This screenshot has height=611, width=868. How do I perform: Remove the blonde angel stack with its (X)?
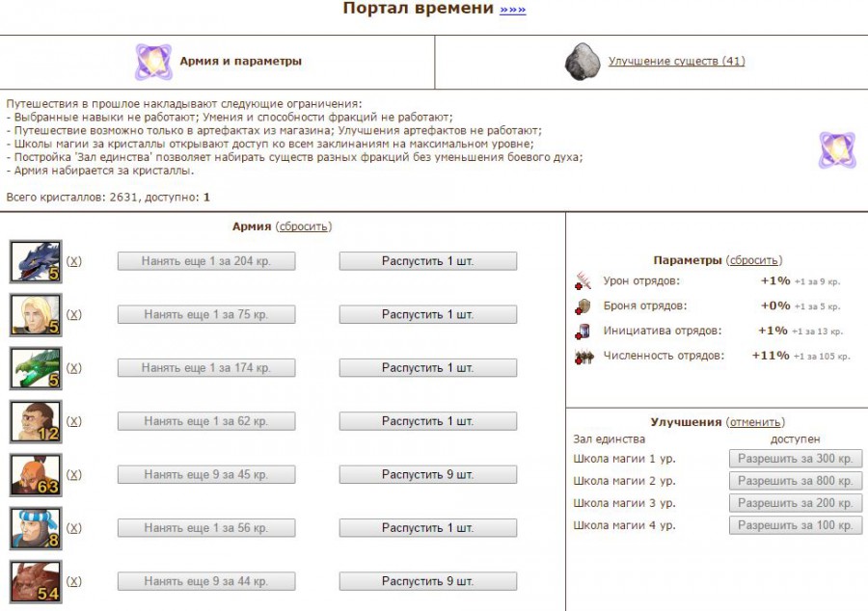(74, 314)
